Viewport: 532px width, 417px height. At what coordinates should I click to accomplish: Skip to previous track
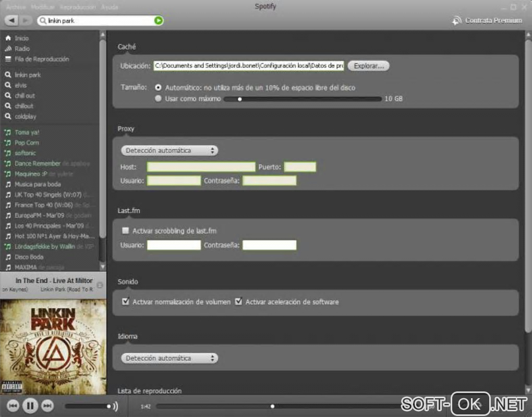13,406
